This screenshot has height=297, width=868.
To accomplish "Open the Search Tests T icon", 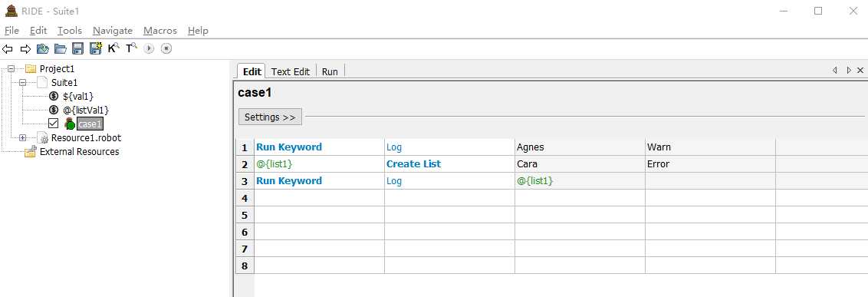I will pos(131,48).
